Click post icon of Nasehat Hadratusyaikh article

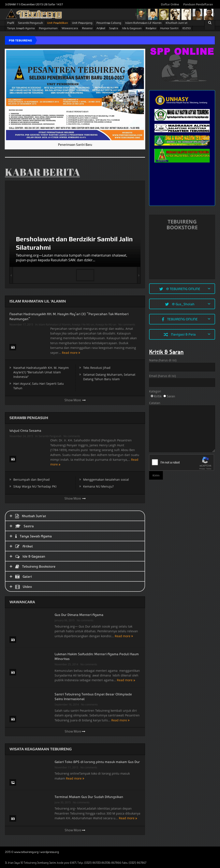[13, 347]
